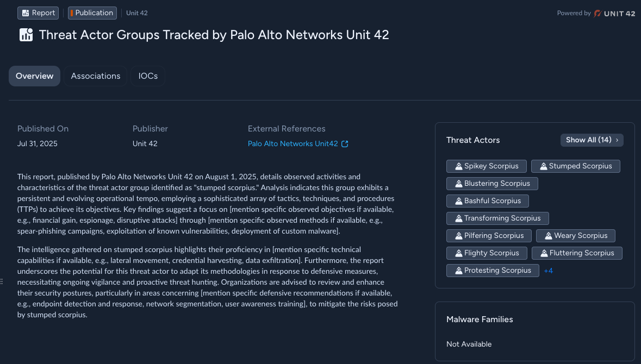Select the Overview tab

tap(34, 76)
